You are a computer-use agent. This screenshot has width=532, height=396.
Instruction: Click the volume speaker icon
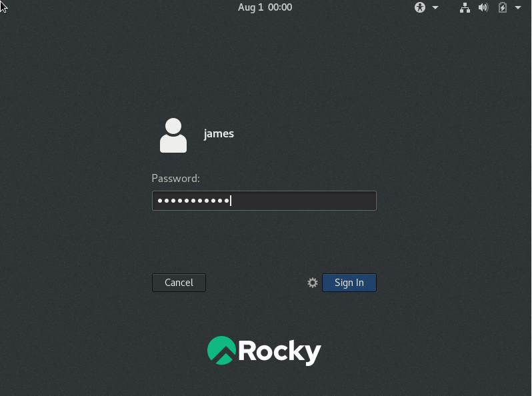click(x=483, y=7)
